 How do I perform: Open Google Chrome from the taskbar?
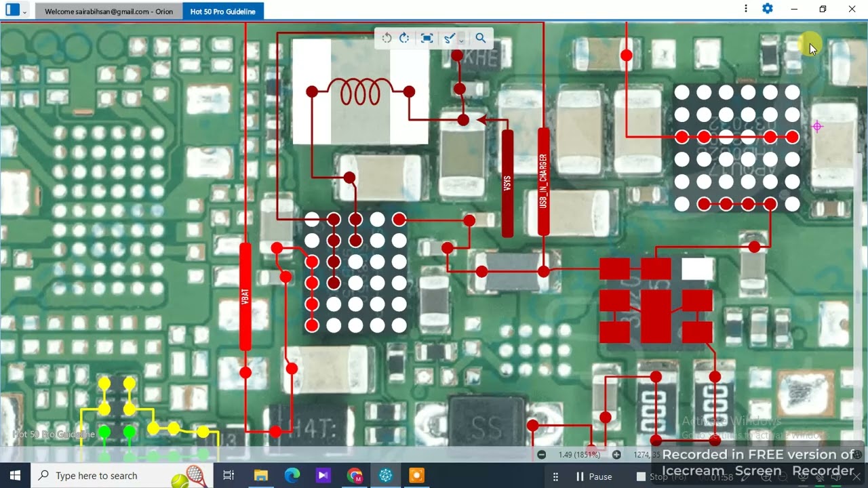pos(355,476)
